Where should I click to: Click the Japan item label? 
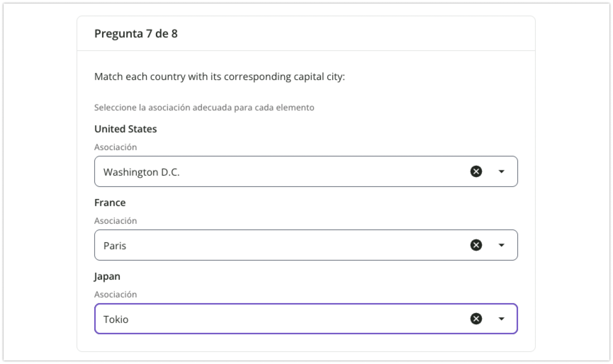point(107,276)
